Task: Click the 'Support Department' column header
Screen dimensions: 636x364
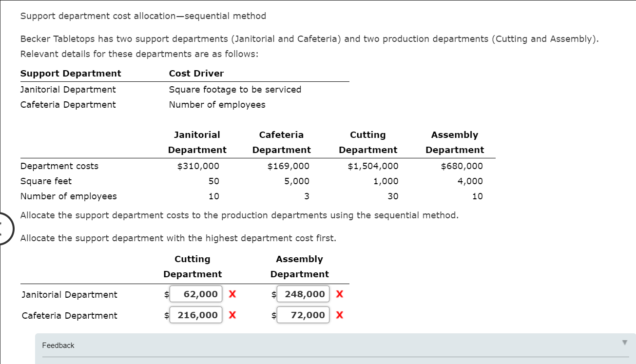Action: [71, 74]
